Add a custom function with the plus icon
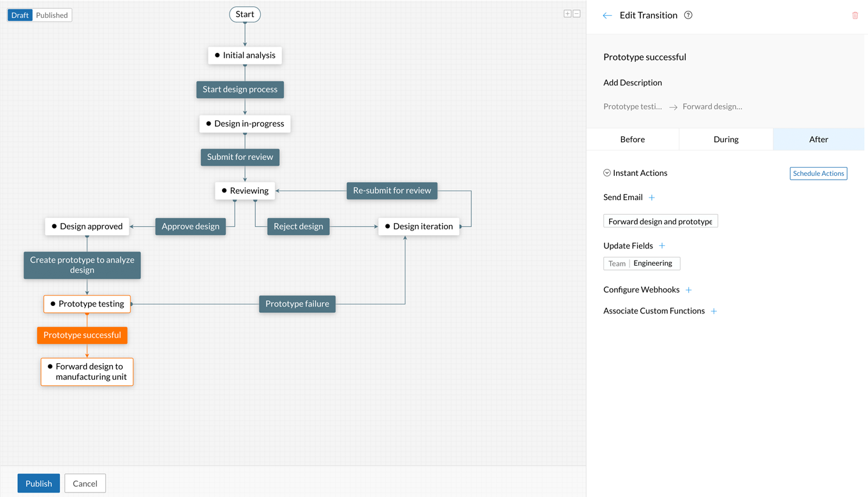Screen dimensions: 868x497 tap(714, 311)
